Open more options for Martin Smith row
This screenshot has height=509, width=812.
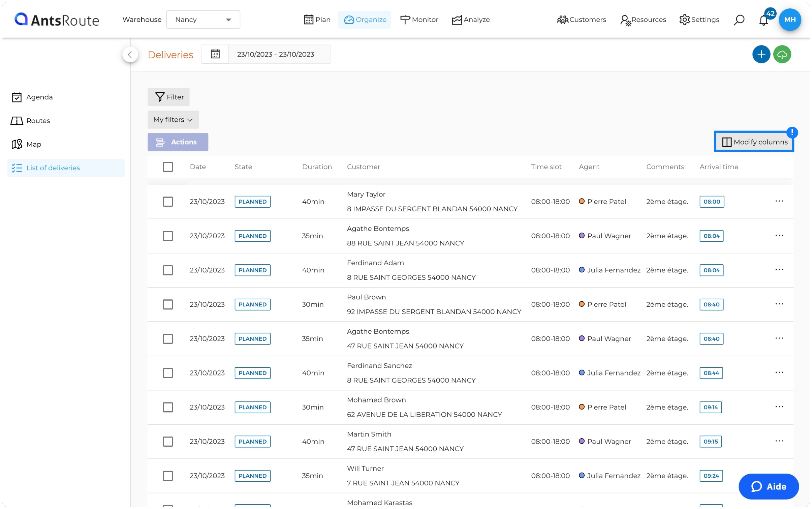(779, 441)
